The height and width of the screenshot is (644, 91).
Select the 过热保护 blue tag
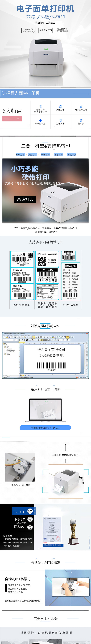71,154
